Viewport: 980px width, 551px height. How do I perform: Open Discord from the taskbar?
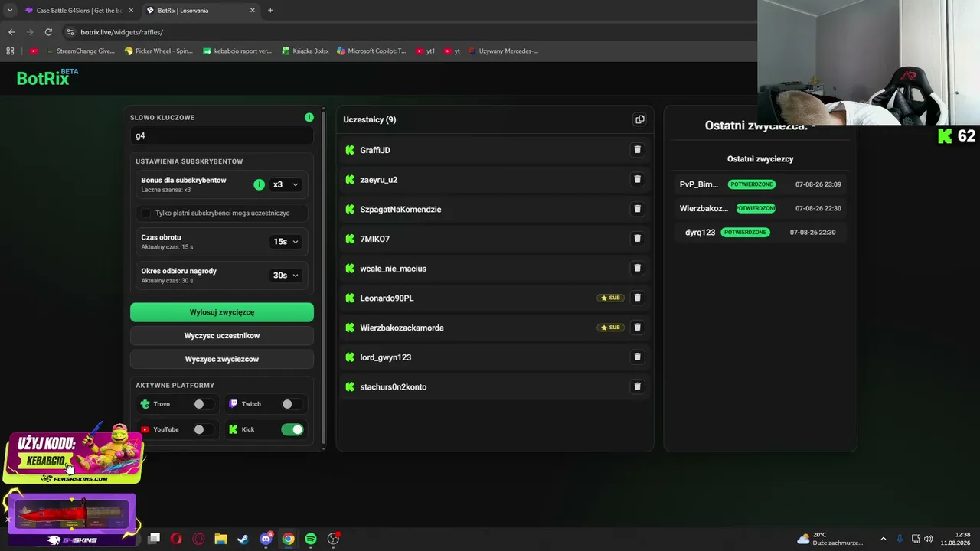pyautogui.click(x=266, y=539)
